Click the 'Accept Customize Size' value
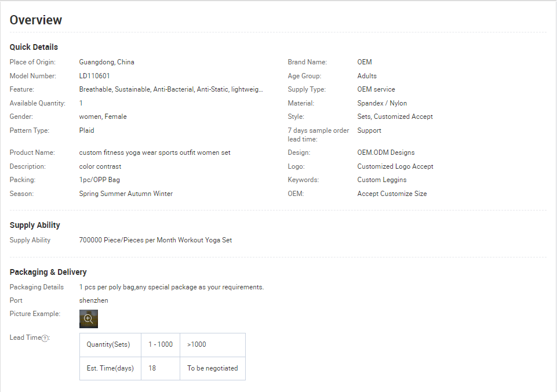The height and width of the screenshot is (392, 557). click(392, 194)
